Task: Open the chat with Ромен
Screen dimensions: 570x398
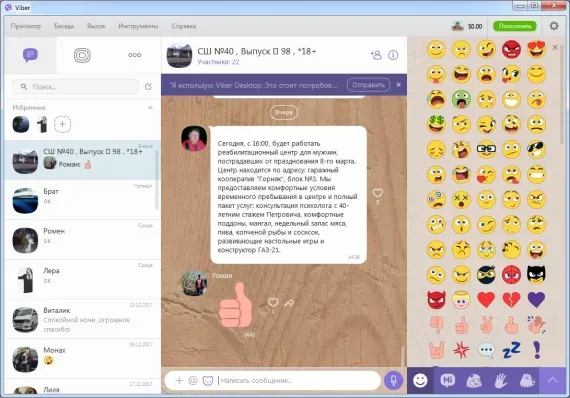Action: 82,240
